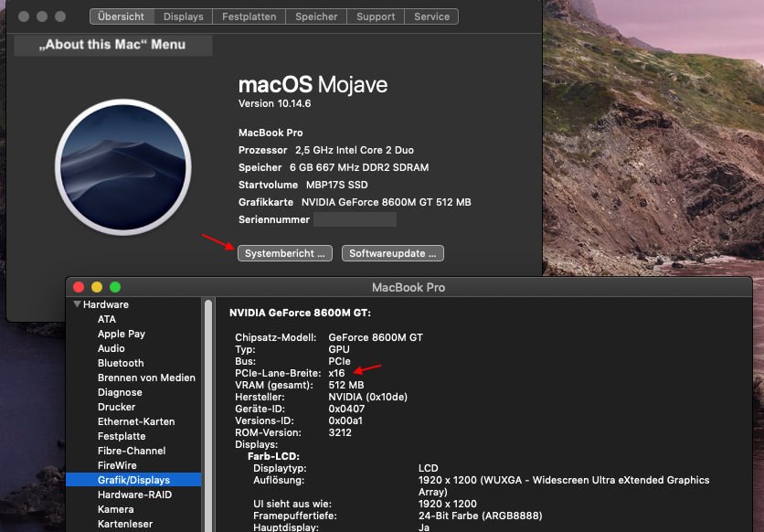Select Kamera in the sidebar

click(x=115, y=509)
